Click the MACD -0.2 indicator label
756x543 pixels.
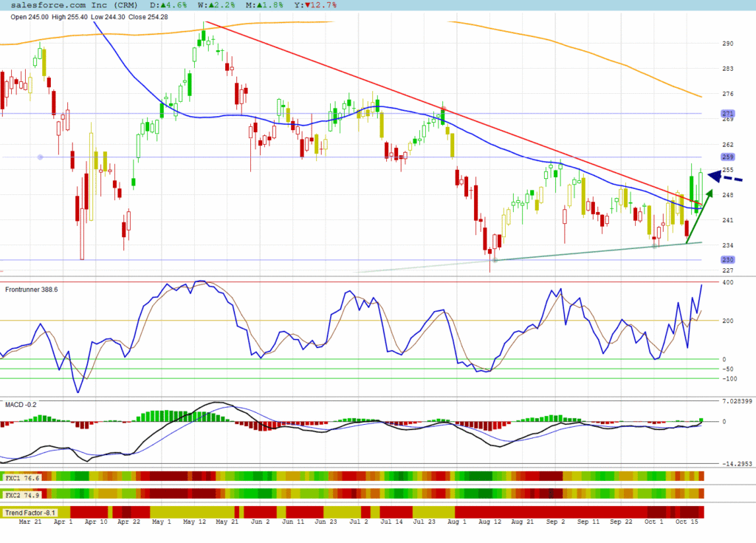tap(20, 405)
